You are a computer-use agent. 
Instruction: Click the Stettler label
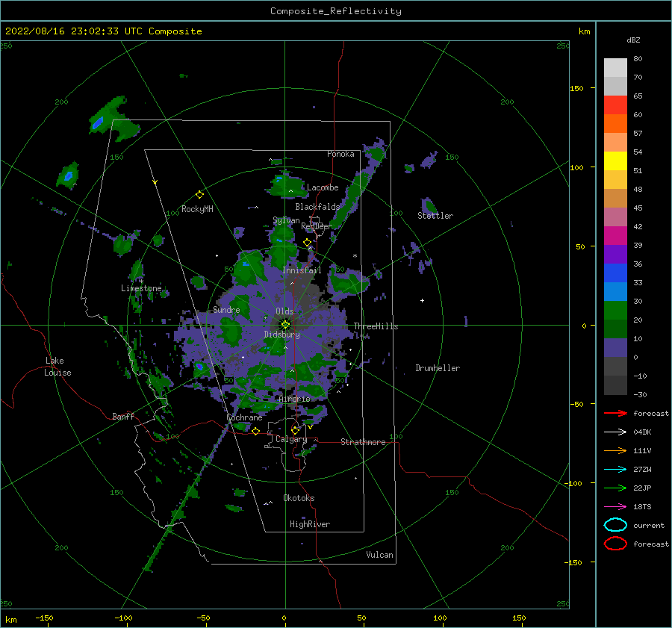tap(435, 216)
